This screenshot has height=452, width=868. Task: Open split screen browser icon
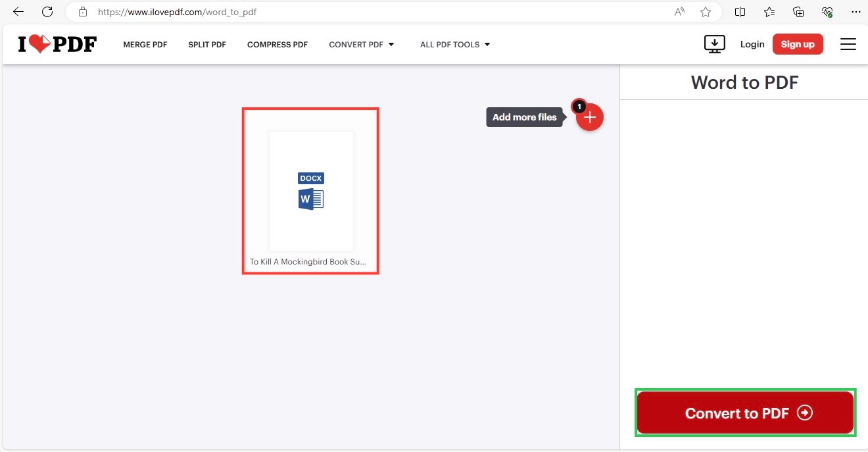(x=740, y=12)
